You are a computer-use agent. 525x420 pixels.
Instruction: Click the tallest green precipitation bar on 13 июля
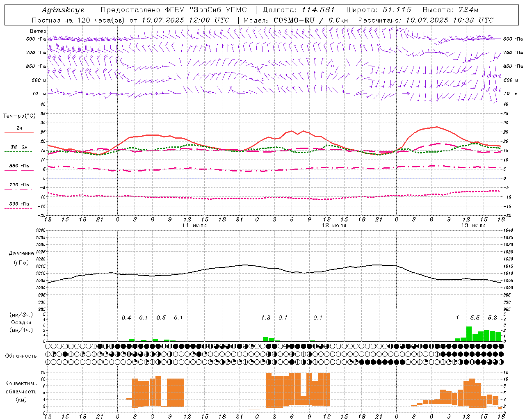click(469, 334)
